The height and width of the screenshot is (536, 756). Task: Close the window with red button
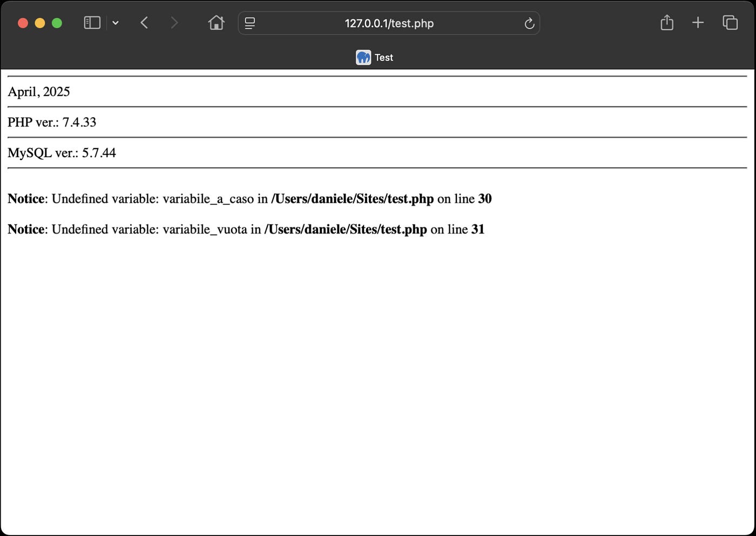[23, 23]
